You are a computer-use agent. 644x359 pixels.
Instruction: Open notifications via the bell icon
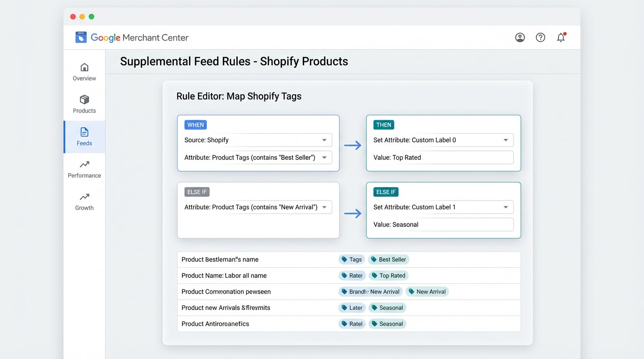[x=561, y=37]
